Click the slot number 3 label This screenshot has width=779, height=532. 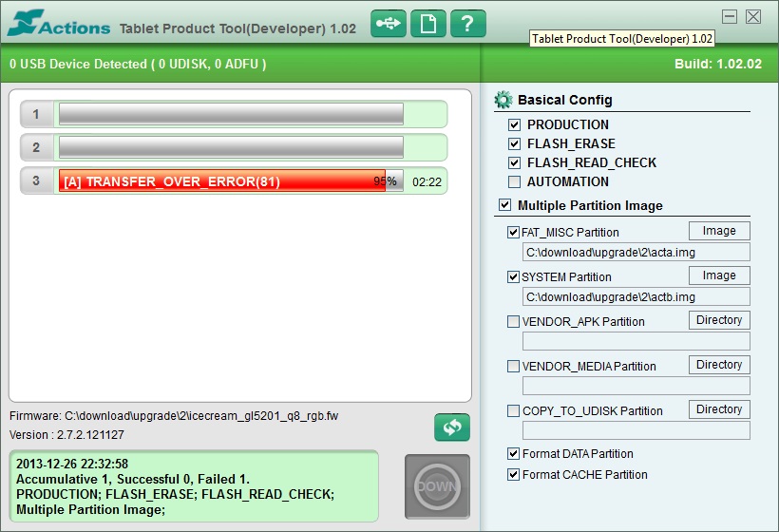(x=36, y=180)
